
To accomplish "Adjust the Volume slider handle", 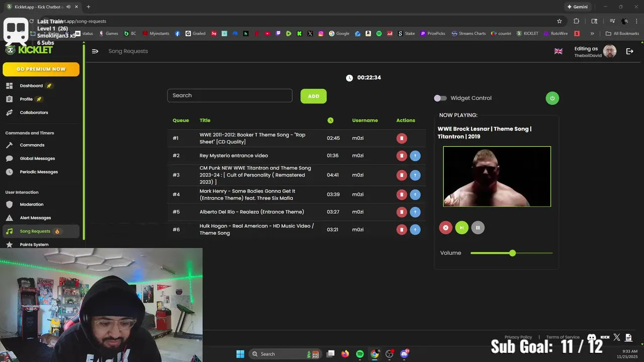I will (512, 253).
